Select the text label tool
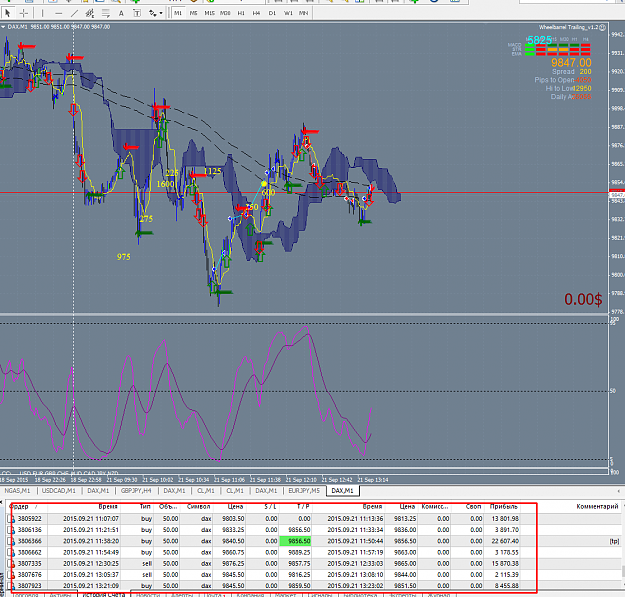625x597 pixels. point(137,13)
